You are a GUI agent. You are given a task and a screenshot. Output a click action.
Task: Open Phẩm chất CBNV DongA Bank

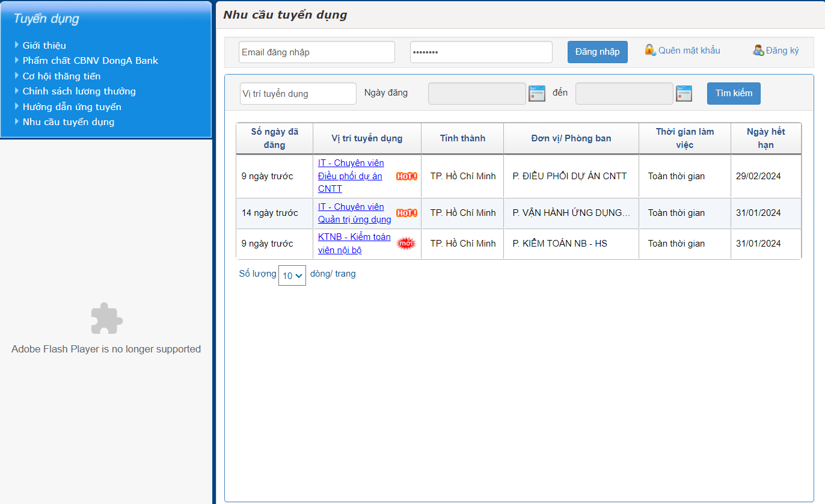pos(91,61)
